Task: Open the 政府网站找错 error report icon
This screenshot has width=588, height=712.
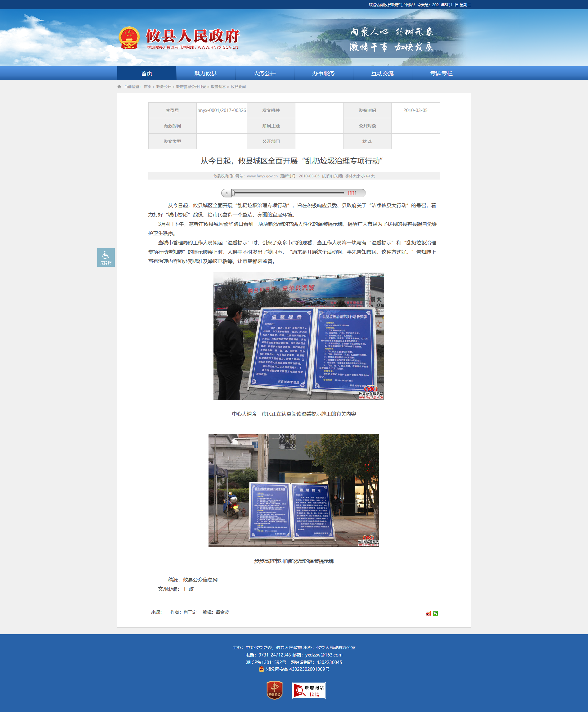Action: (x=308, y=690)
